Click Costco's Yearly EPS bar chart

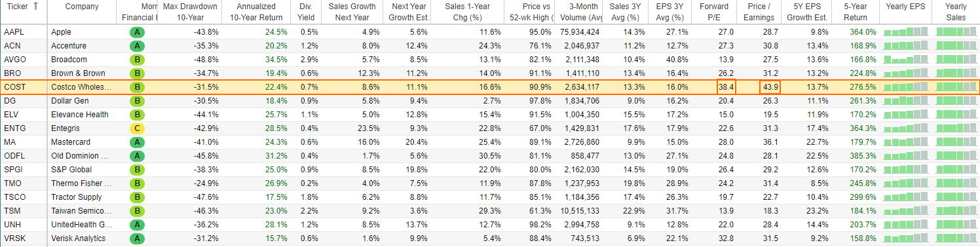click(x=906, y=87)
